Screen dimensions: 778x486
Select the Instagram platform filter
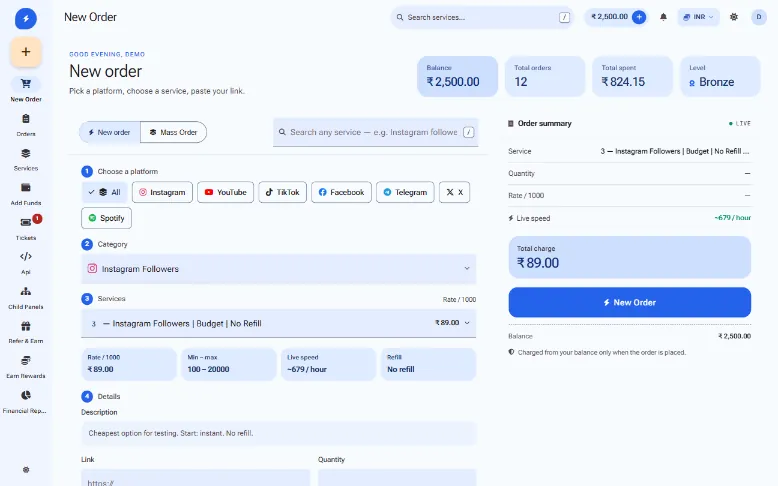(162, 192)
